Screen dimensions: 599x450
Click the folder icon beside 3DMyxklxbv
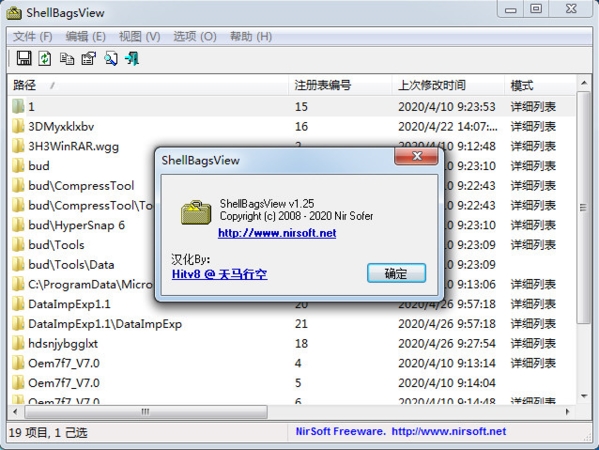pyautogui.click(x=18, y=126)
